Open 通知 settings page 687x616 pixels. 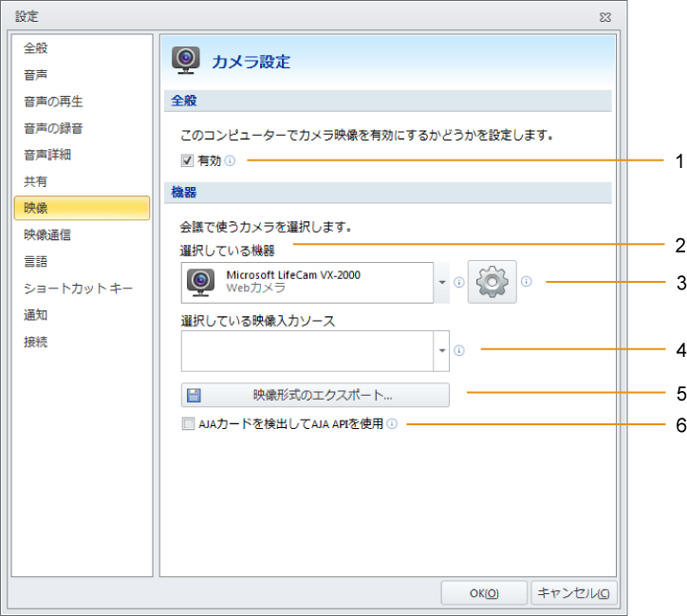click(82, 315)
